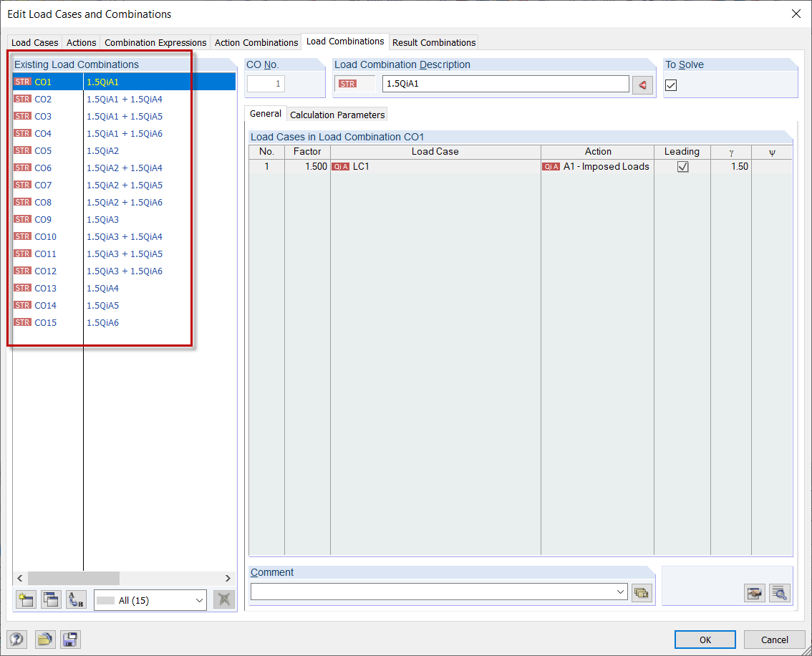The width and height of the screenshot is (812, 656).
Task: Select combination CO12 row
Action: [125, 271]
